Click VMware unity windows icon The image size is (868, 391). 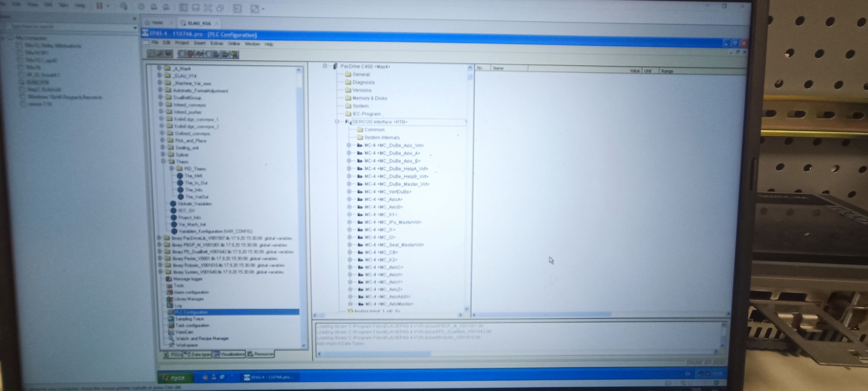pyautogui.click(x=220, y=8)
